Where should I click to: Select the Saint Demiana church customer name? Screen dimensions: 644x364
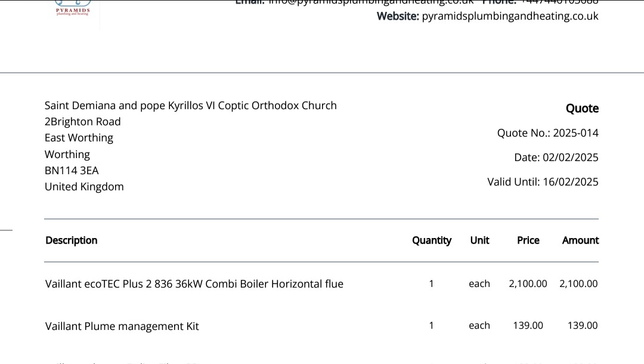(191, 106)
